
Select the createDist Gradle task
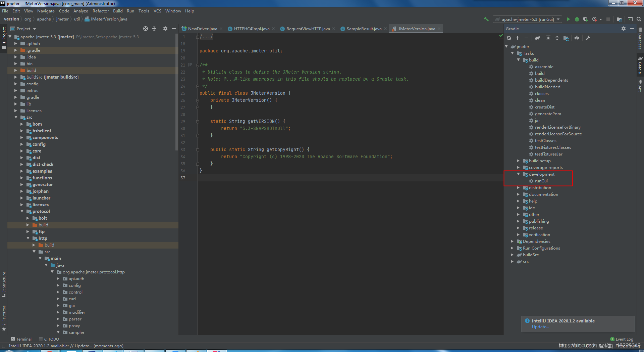pyautogui.click(x=544, y=107)
